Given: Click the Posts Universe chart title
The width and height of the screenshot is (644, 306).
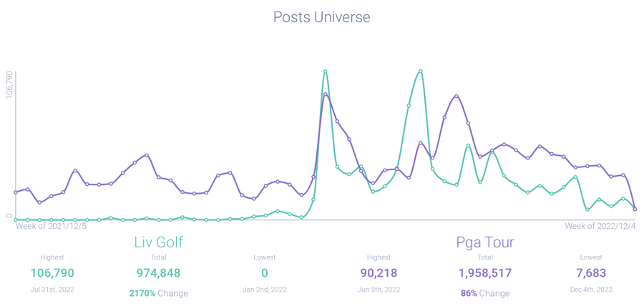Looking at the screenshot, I should [x=322, y=16].
